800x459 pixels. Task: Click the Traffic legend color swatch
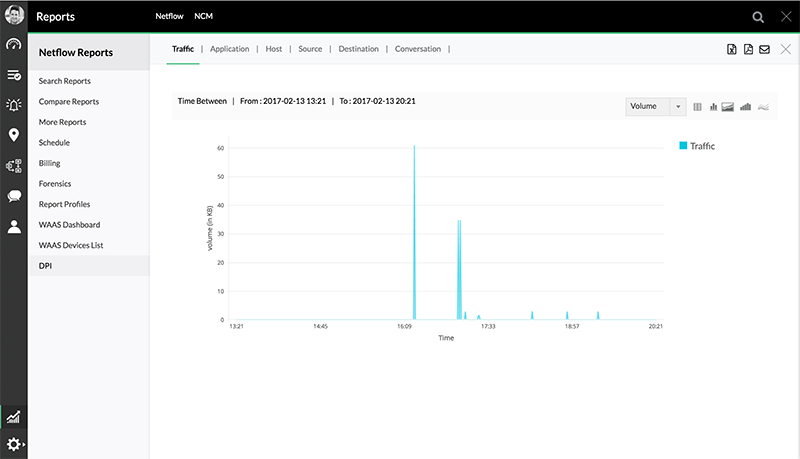[683, 146]
